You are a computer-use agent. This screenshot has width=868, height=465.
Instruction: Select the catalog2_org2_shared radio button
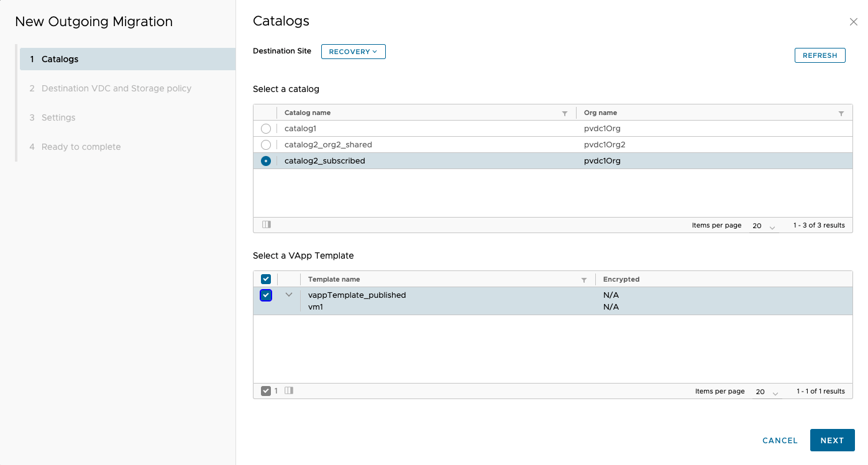[x=266, y=145]
